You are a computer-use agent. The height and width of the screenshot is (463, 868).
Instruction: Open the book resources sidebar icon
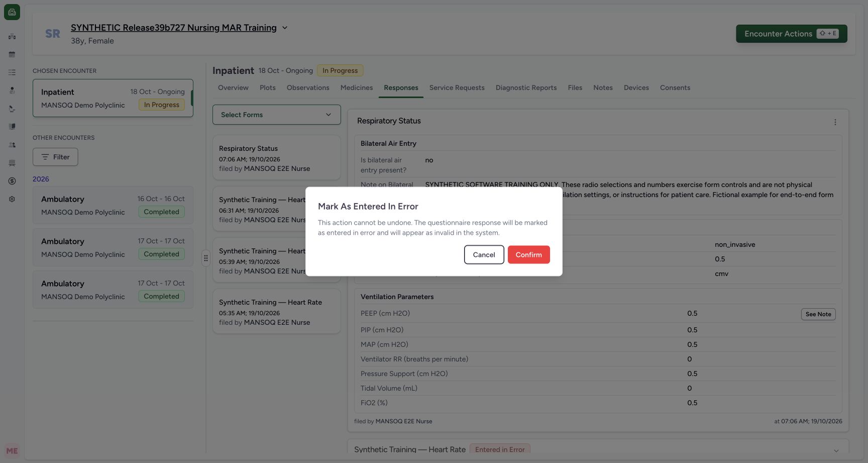click(12, 127)
